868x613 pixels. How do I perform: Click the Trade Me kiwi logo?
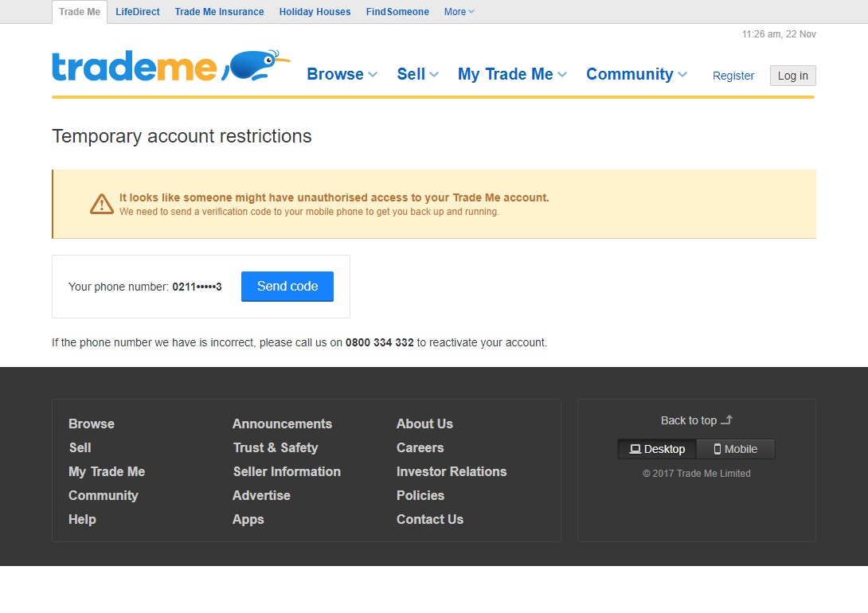tap(171, 66)
